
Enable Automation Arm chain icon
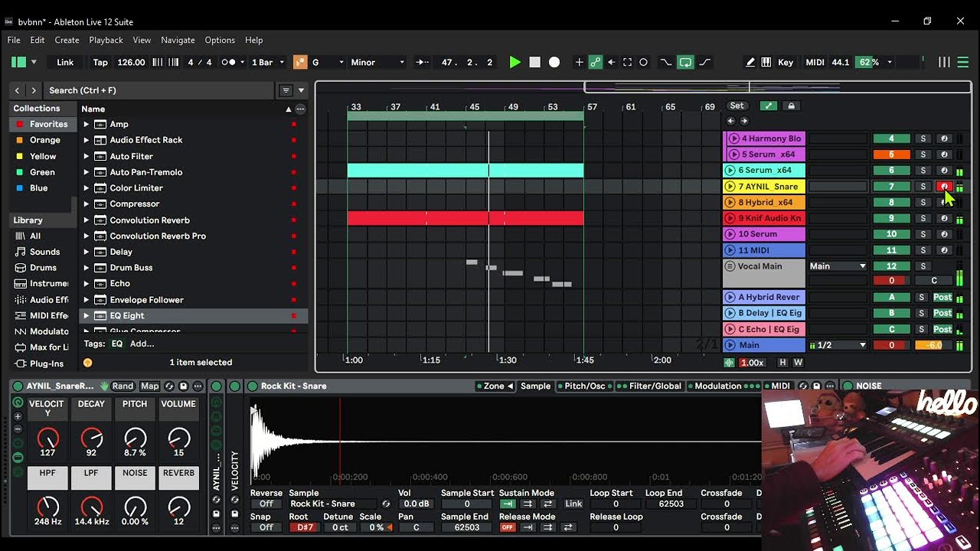point(595,62)
